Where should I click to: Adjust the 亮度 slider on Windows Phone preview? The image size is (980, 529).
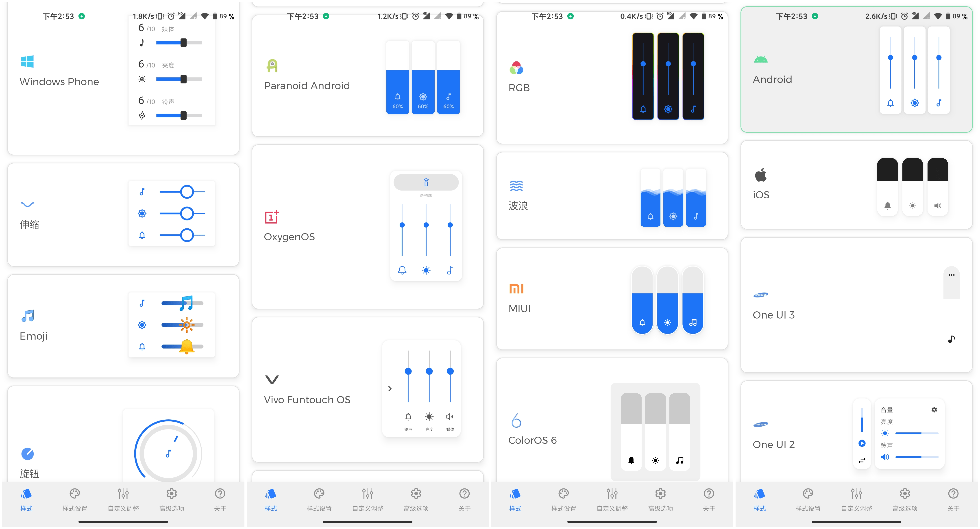pyautogui.click(x=179, y=79)
